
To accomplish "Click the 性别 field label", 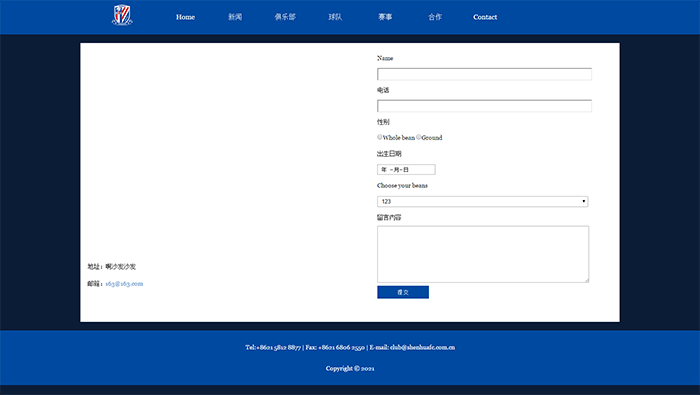I will 383,122.
